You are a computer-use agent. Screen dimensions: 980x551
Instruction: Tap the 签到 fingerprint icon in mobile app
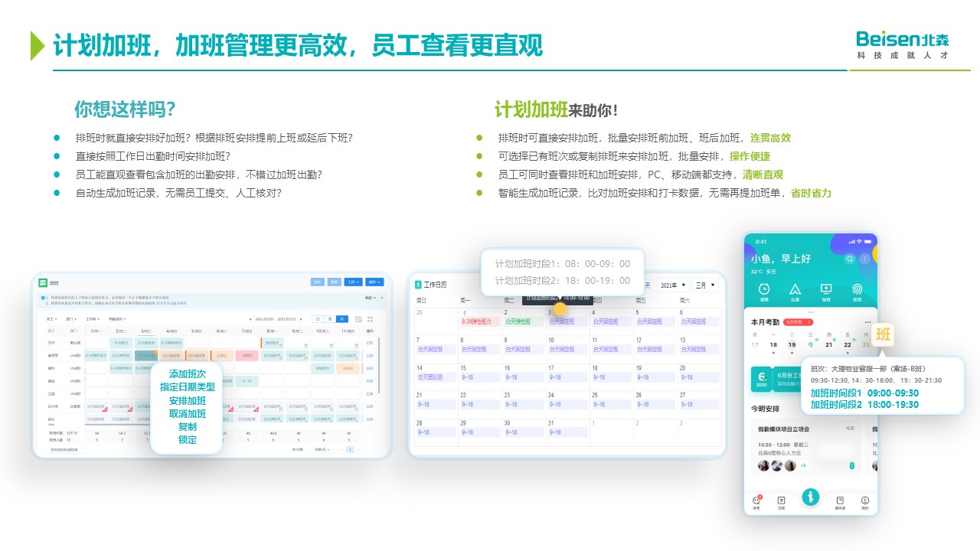tap(857, 289)
